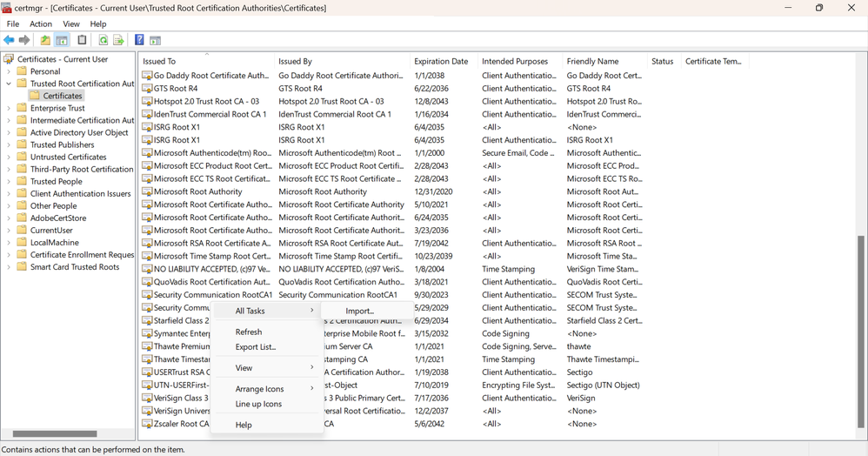
Task: Sort by the Friendly Name column header
Action: pyautogui.click(x=604, y=62)
